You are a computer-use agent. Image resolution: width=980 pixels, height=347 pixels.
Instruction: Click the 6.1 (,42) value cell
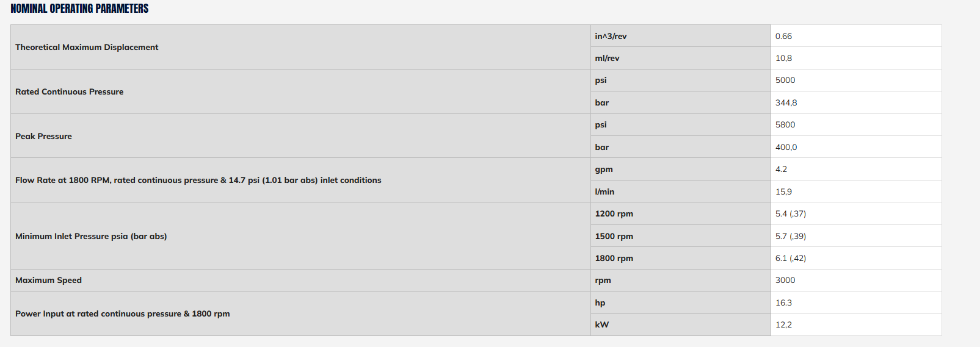tap(856, 258)
